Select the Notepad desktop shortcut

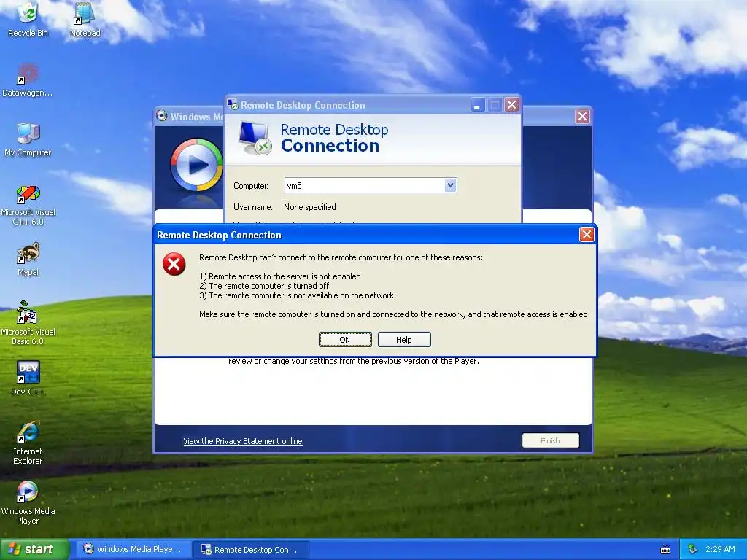[x=85, y=19]
